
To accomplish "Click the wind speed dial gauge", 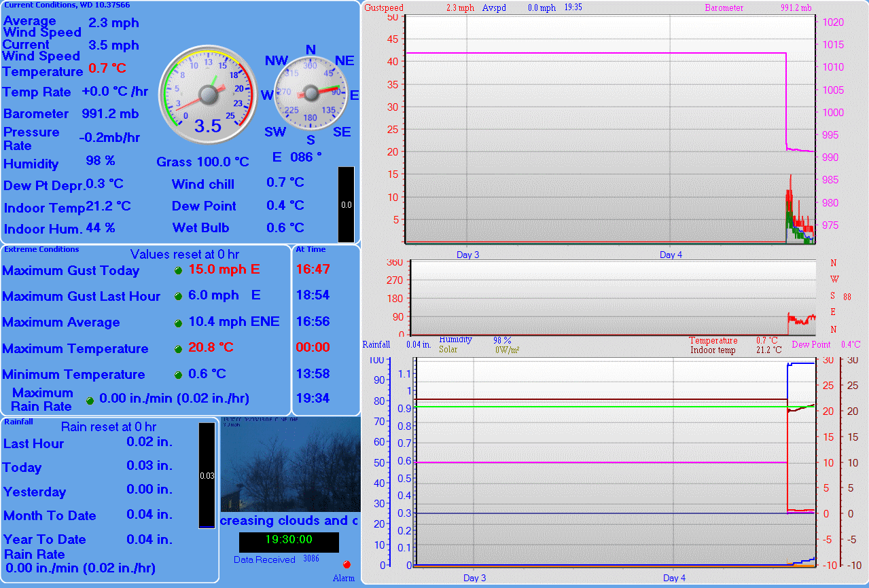I will [x=209, y=94].
